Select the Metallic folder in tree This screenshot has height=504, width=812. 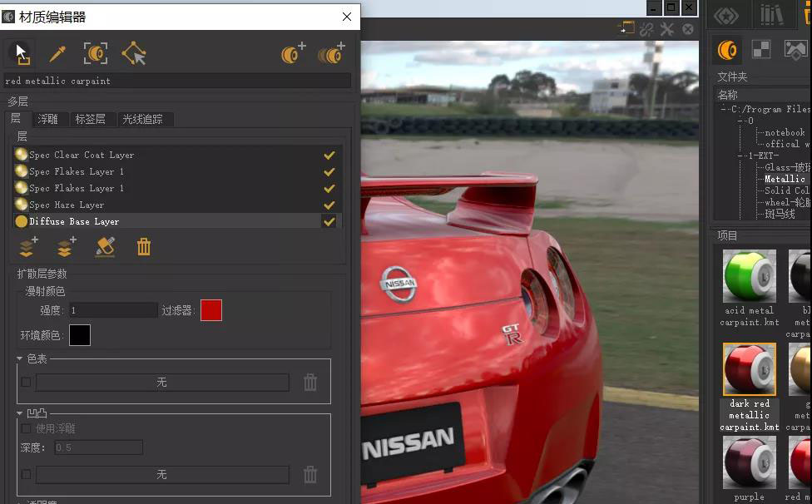click(785, 179)
